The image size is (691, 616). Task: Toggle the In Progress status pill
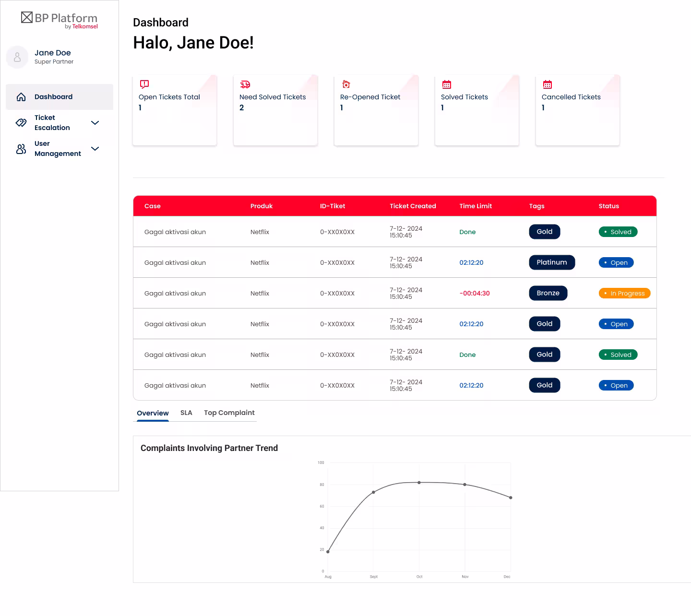(624, 293)
